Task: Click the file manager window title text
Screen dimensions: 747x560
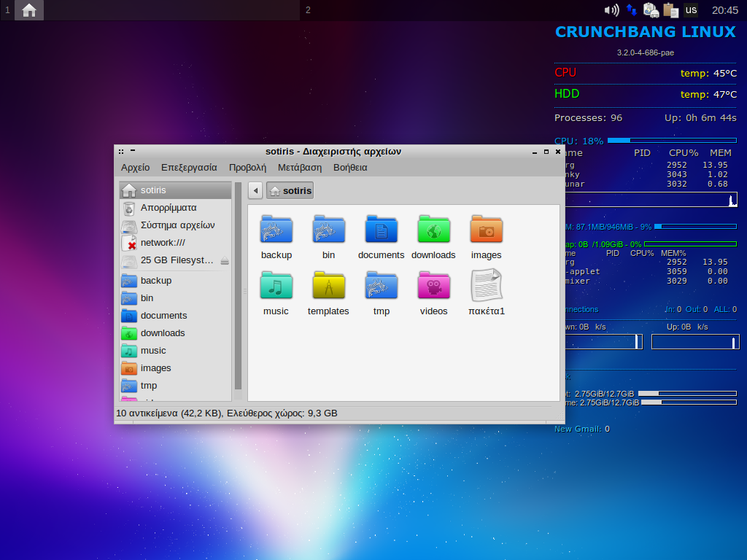Action: click(x=333, y=152)
